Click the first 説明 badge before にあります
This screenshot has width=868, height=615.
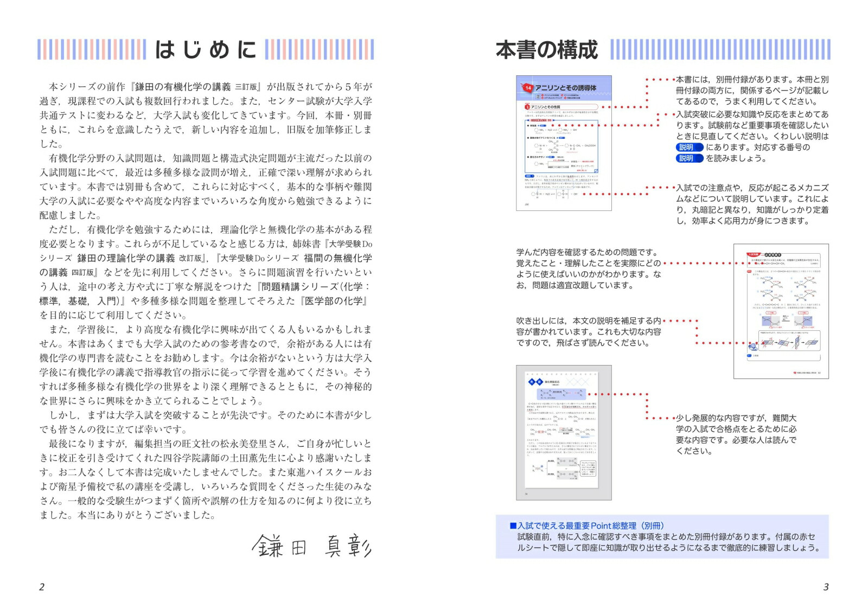[690, 148]
